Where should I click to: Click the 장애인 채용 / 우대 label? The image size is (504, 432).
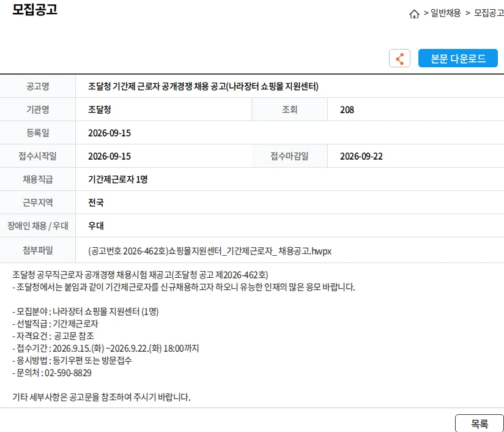click(37, 226)
